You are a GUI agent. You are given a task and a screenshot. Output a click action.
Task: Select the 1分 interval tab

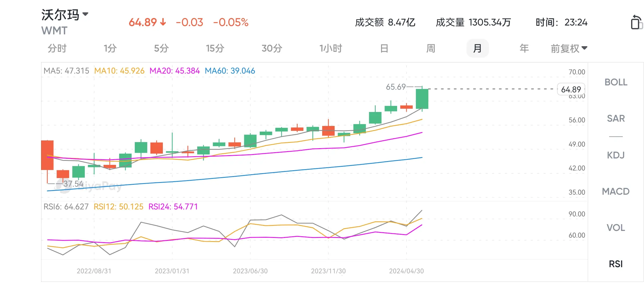[x=110, y=49]
